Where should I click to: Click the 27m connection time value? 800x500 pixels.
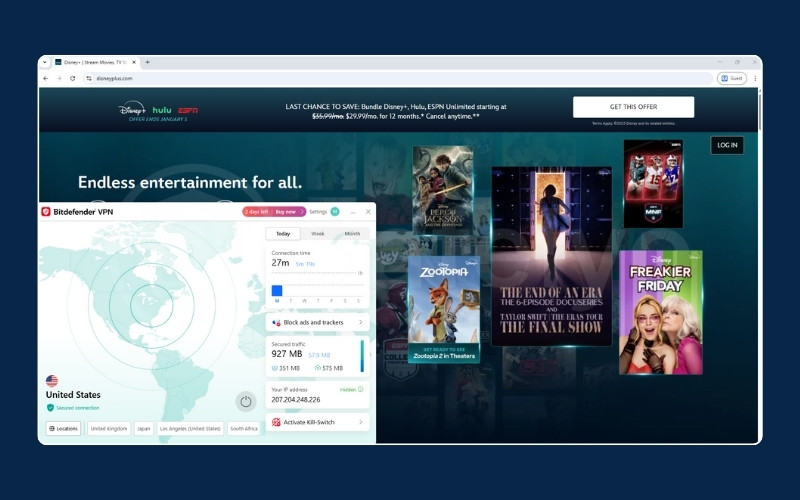[x=280, y=263]
